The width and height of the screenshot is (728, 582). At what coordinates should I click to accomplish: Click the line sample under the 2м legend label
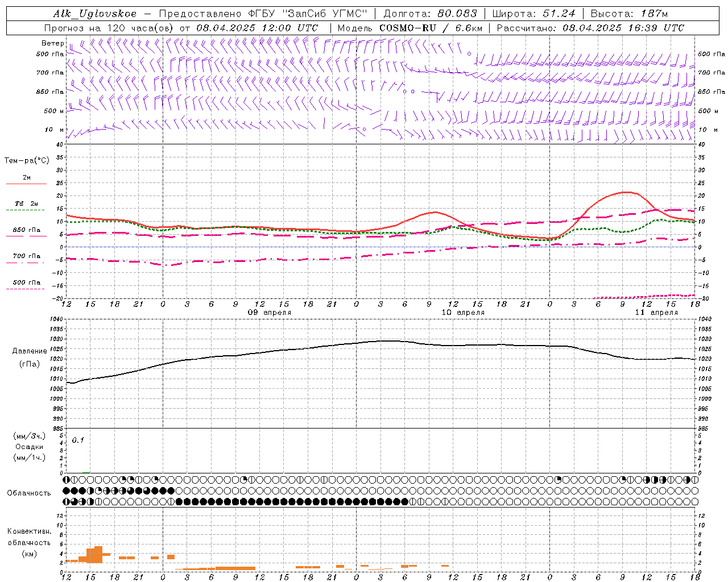[26, 184]
